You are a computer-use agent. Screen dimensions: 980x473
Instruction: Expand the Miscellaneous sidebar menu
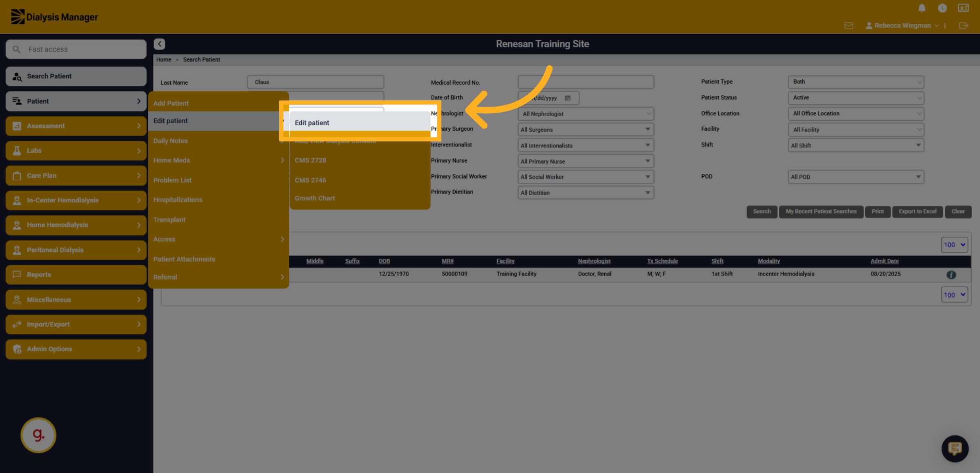point(76,300)
